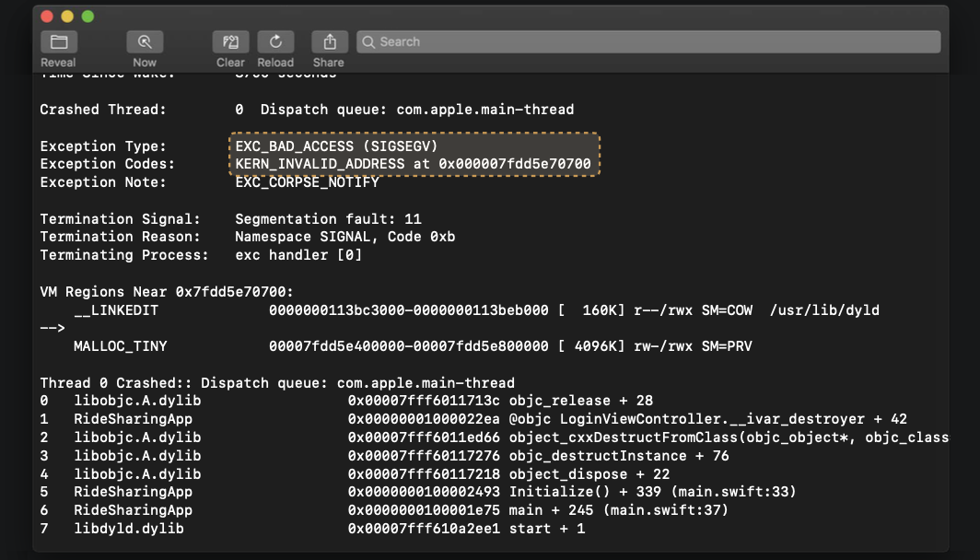Select the Now tool in the toolbar
The width and height of the screenshot is (980, 560).
(x=145, y=41)
